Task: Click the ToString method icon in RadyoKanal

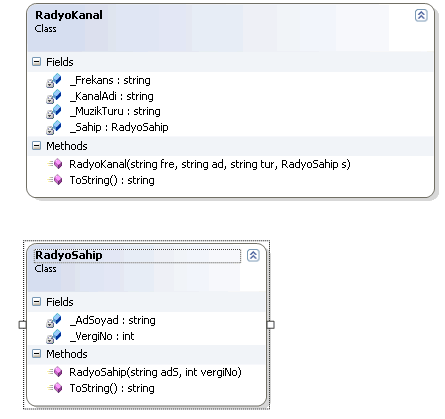Action: point(55,180)
